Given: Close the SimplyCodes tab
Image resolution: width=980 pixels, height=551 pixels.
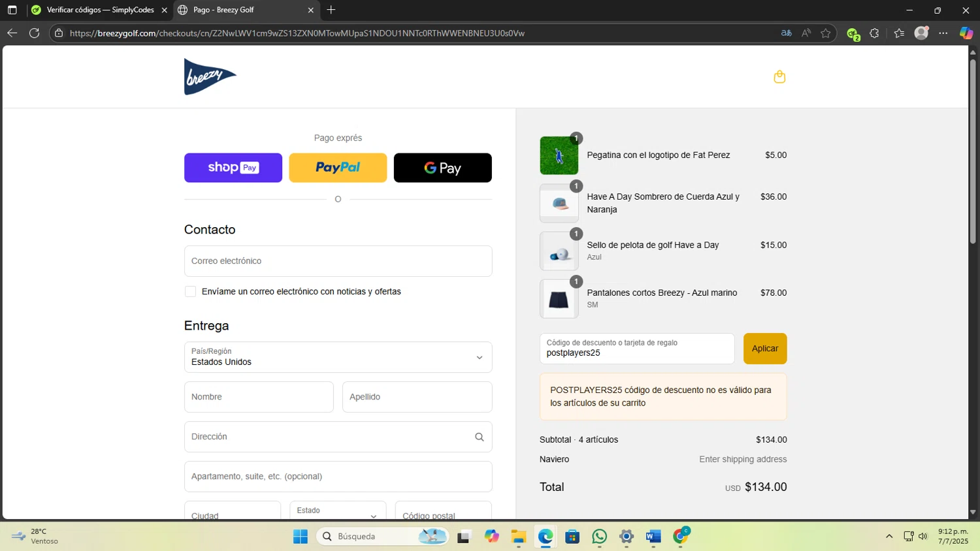Looking at the screenshot, I should pyautogui.click(x=164, y=10).
